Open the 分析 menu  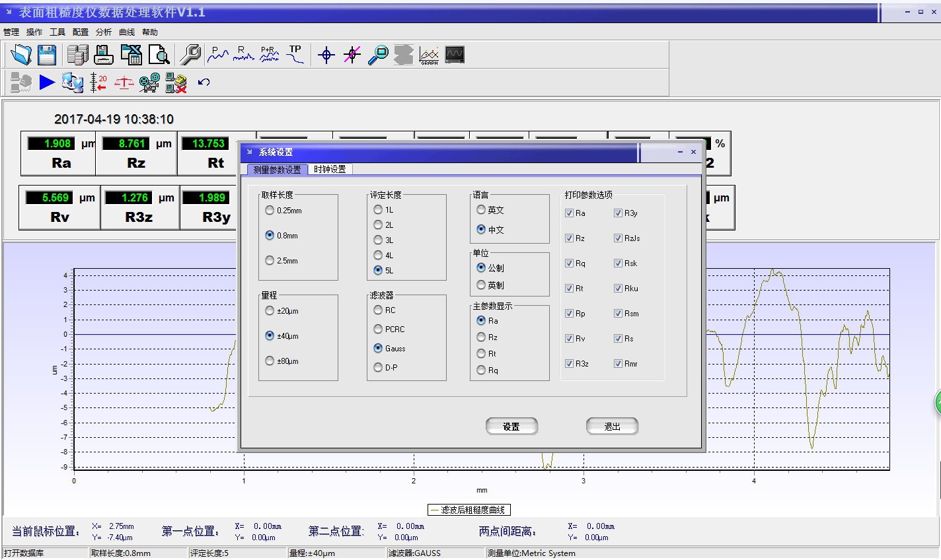click(104, 32)
